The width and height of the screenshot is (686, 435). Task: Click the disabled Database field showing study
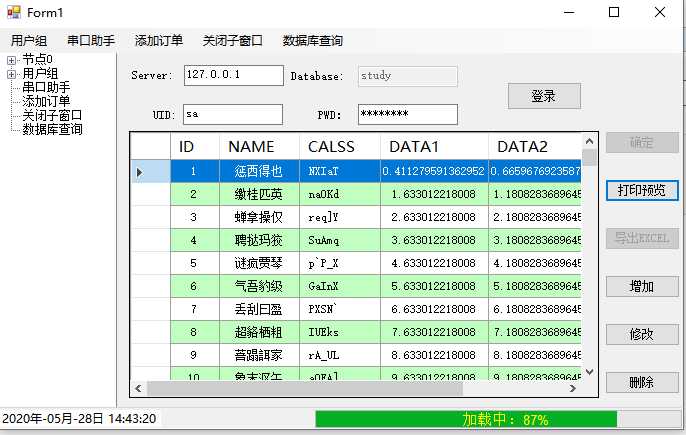pos(408,76)
